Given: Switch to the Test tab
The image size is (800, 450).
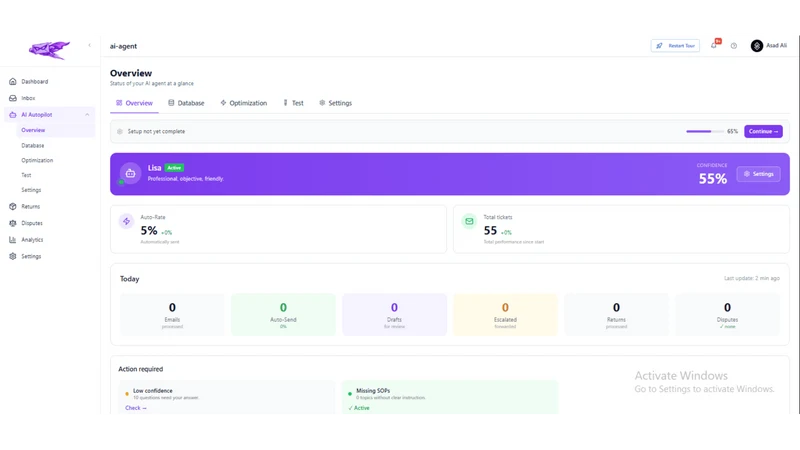Looking at the screenshot, I should [x=293, y=103].
